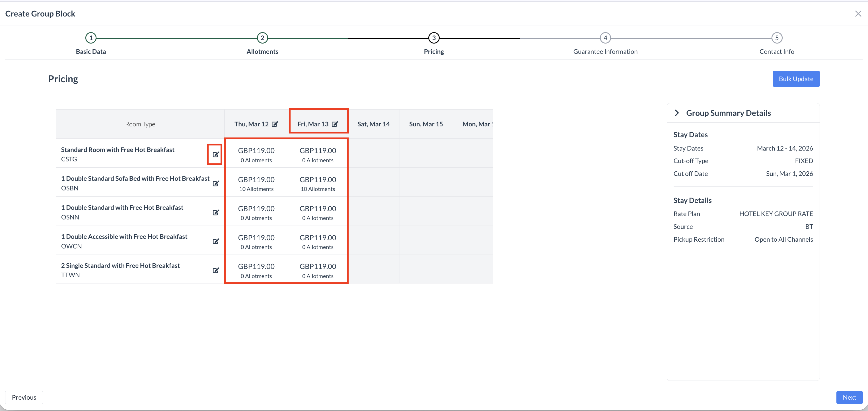Collapse the Group Summary Details panel
The height and width of the screenshot is (411, 868).
pos(676,113)
